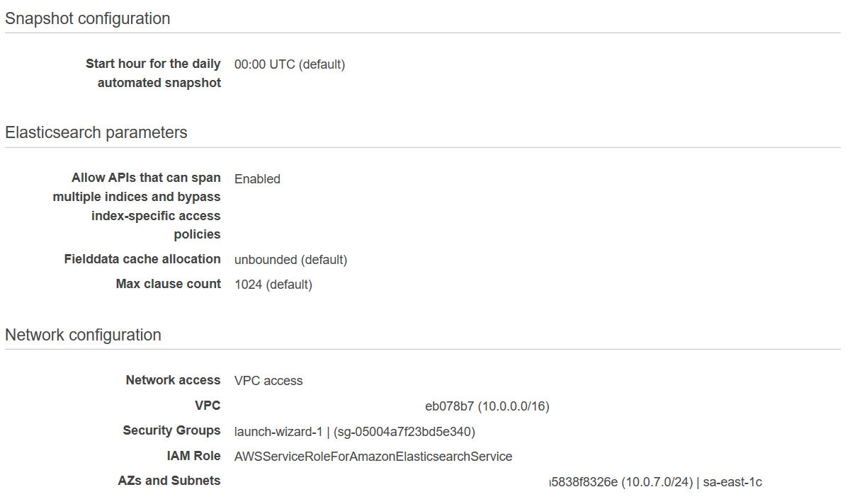This screenshot has height=504, width=867.
Task: Click the VPC ID ending in eb078b7
Action: [x=487, y=406]
